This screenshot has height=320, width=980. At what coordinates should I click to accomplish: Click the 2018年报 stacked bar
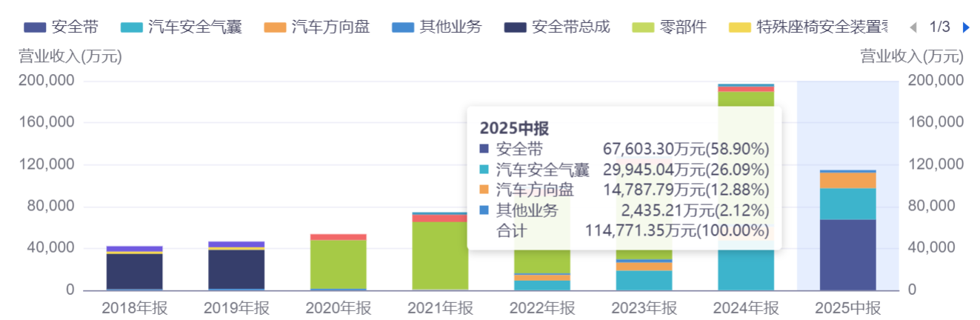(x=134, y=270)
